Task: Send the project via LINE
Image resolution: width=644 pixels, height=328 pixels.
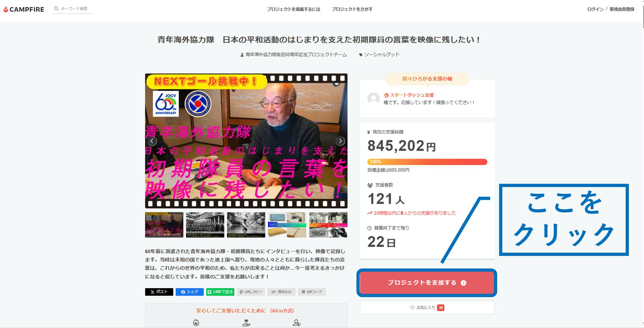Action: [220, 292]
